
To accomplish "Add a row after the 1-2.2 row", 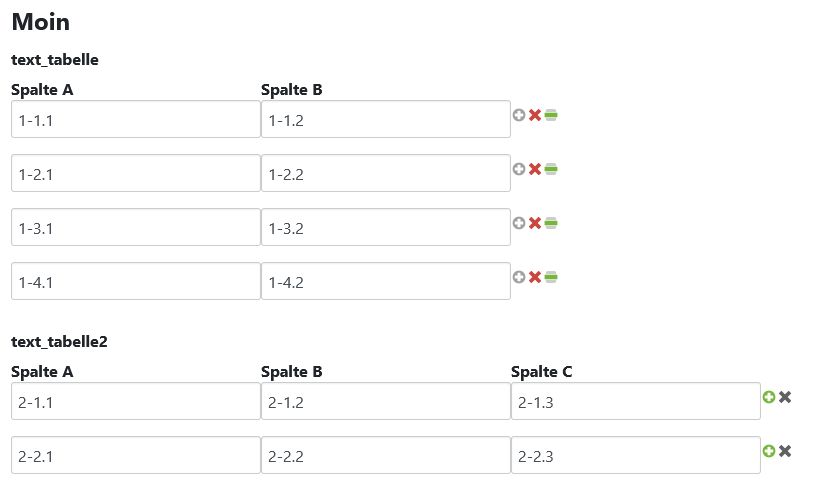I will [519, 169].
